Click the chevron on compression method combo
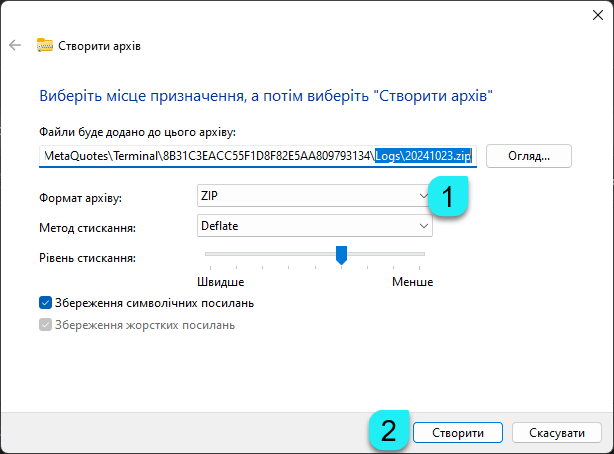 (x=422, y=226)
